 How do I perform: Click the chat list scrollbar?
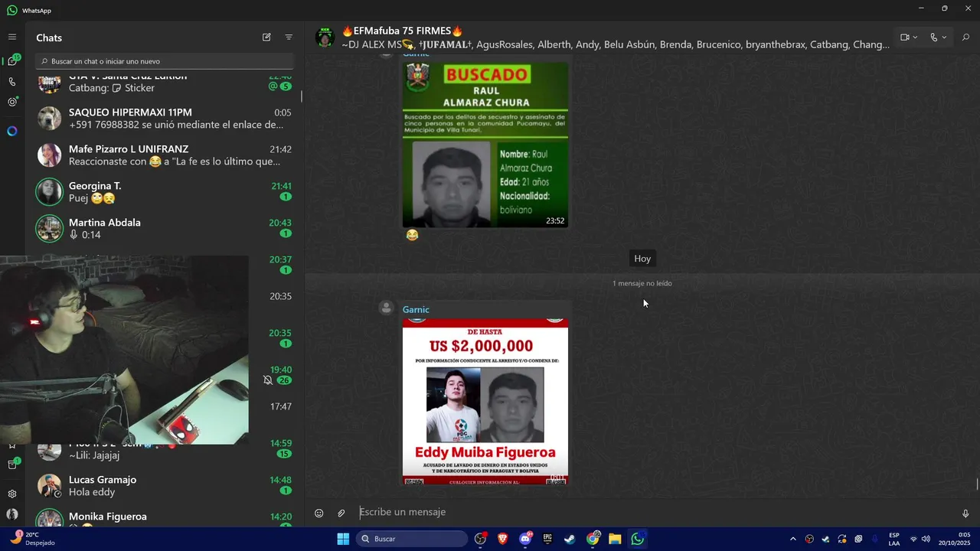302,96
